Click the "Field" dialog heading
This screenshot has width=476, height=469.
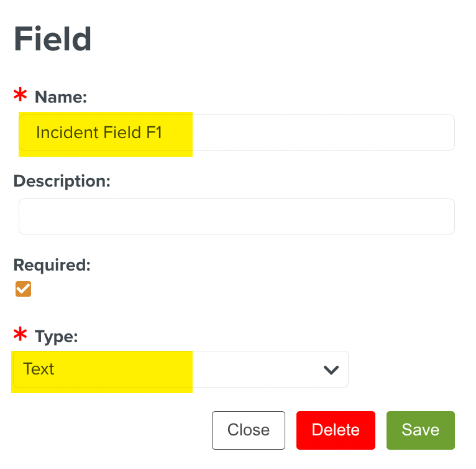coord(53,40)
